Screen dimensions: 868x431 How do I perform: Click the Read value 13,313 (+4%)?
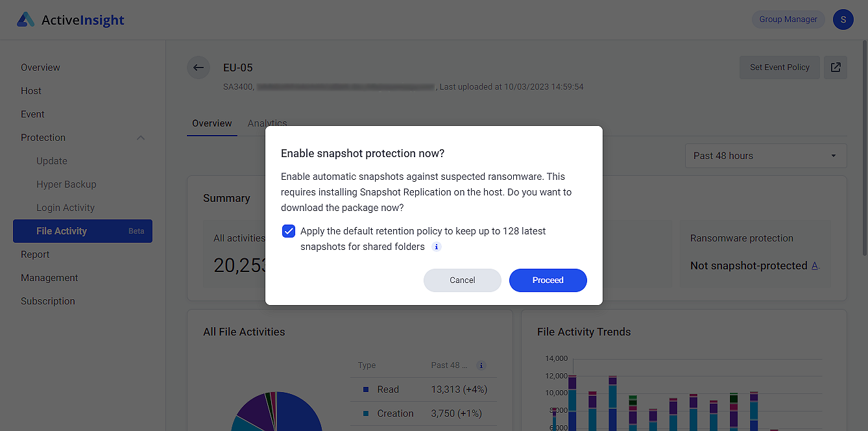[x=459, y=389]
